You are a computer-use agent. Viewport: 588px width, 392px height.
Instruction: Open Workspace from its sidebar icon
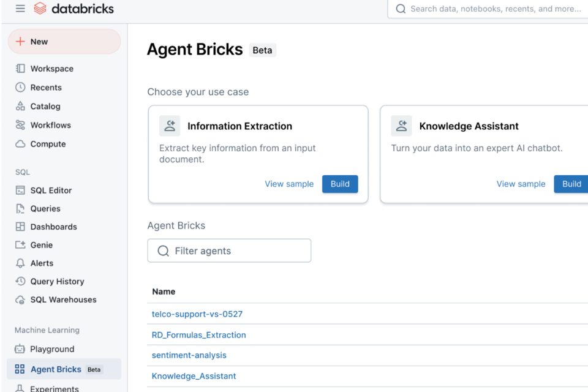click(x=20, y=69)
